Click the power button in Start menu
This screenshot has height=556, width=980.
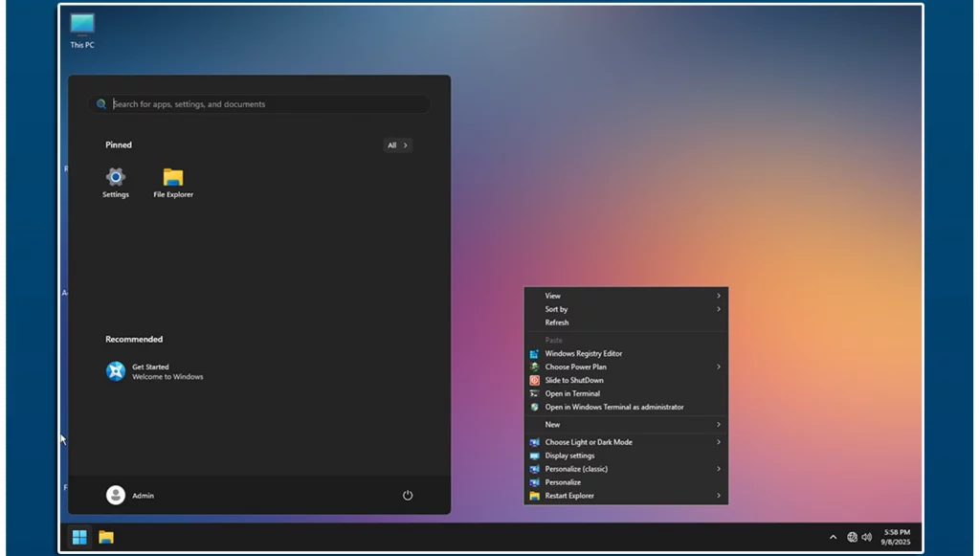click(408, 496)
